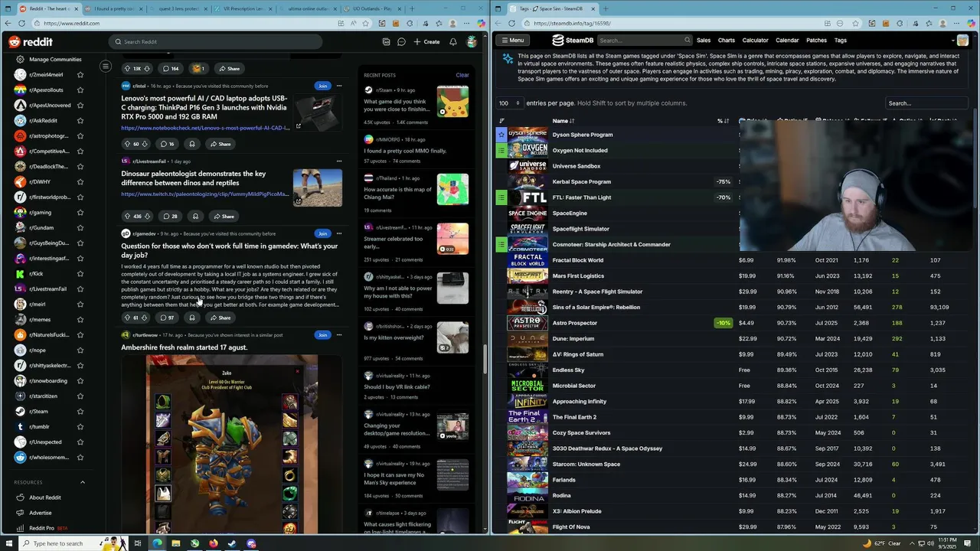Open Charts in SteamDB nav

727,41
